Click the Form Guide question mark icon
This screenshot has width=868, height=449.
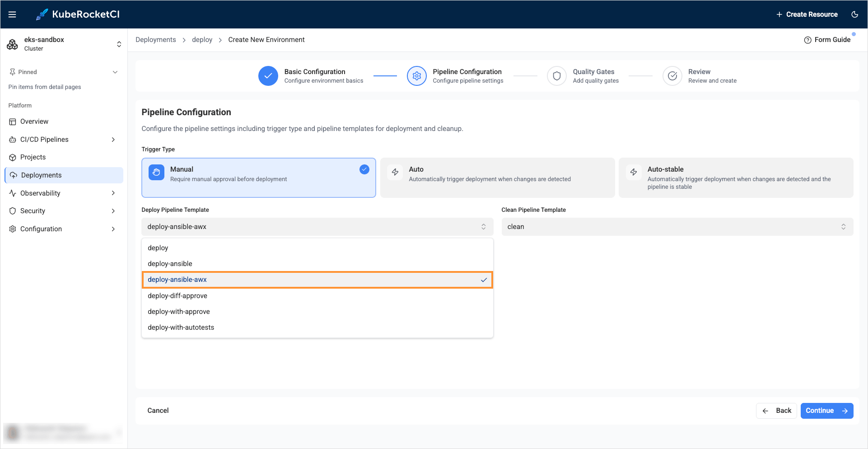tap(807, 40)
